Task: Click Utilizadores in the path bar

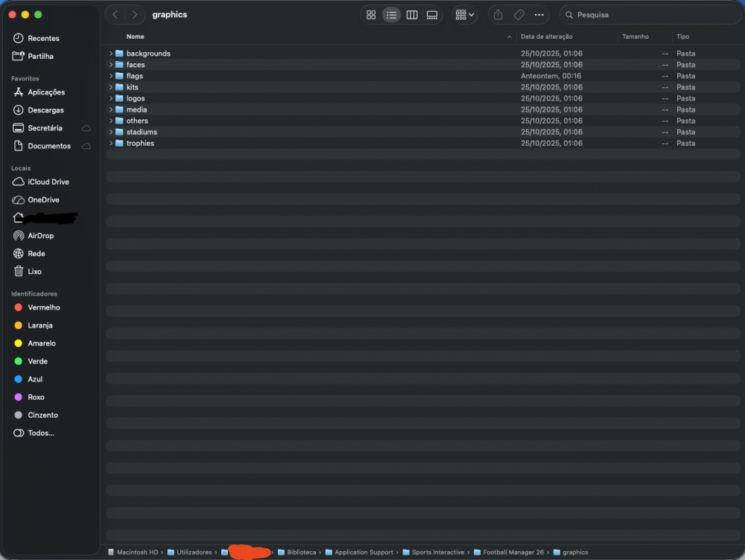Action: click(x=190, y=553)
